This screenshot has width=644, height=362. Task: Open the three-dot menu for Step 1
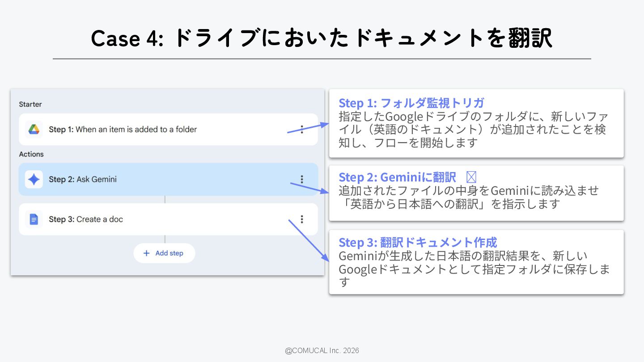(x=302, y=130)
